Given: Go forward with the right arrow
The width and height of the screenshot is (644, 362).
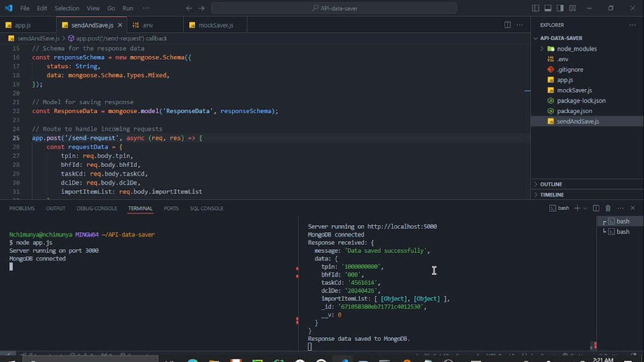Looking at the screenshot, I should coord(201,9).
